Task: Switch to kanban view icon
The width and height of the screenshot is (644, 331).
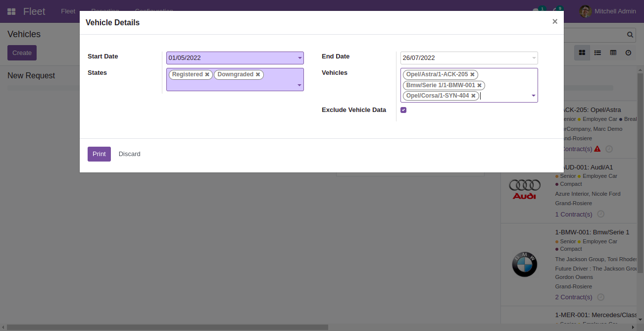Action: tap(582, 53)
